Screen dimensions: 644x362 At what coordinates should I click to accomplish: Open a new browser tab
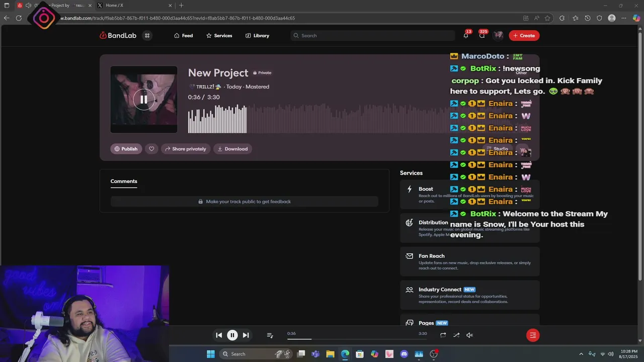181,6
